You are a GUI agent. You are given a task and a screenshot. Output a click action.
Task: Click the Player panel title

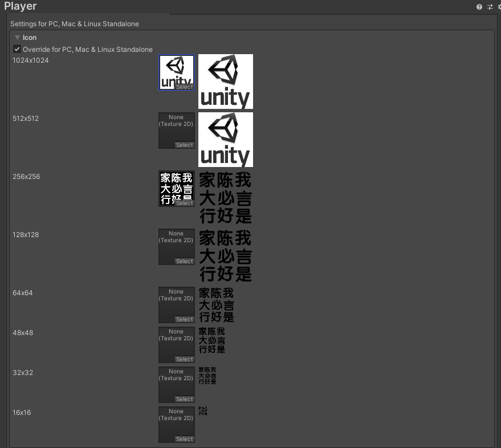point(20,6)
